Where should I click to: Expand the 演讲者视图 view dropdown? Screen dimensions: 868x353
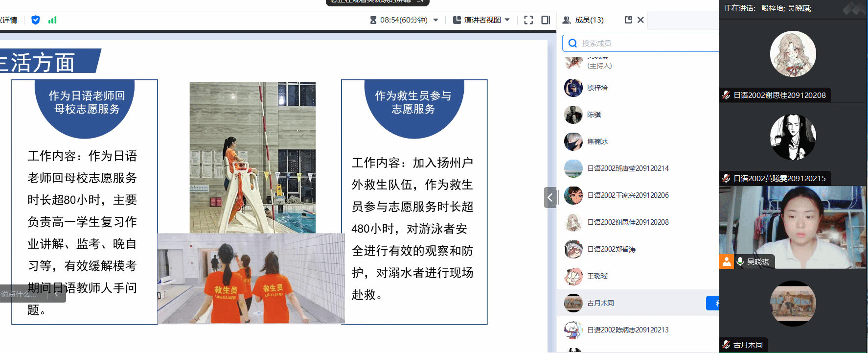tap(507, 20)
